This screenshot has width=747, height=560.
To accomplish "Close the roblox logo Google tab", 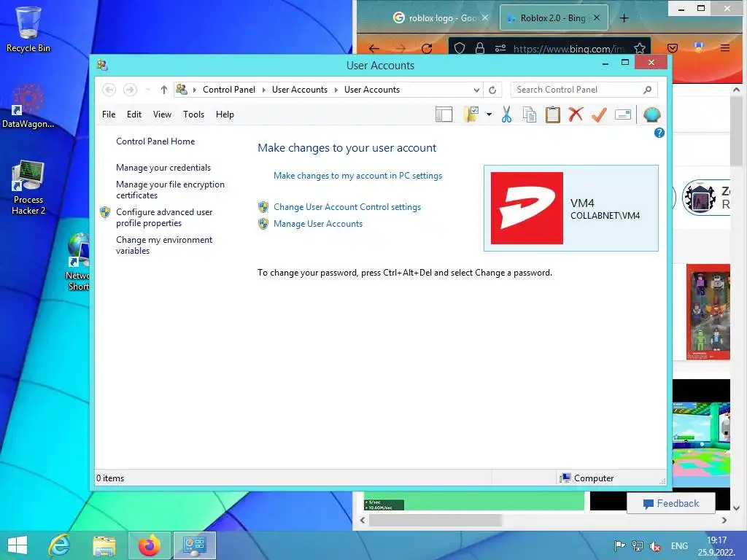I will click(485, 17).
